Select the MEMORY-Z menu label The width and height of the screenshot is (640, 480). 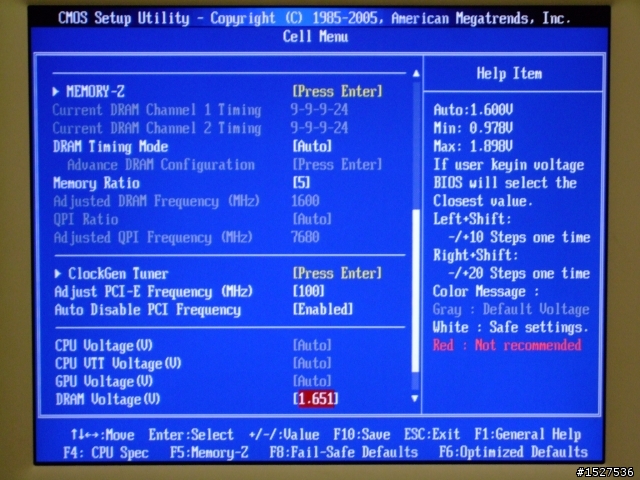point(96,91)
